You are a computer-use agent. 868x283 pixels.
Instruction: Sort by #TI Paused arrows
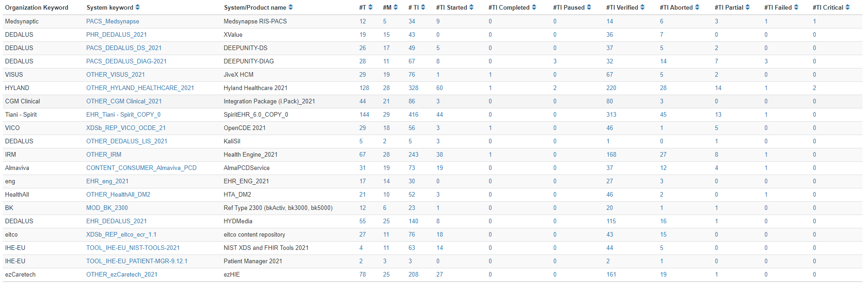point(589,7)
